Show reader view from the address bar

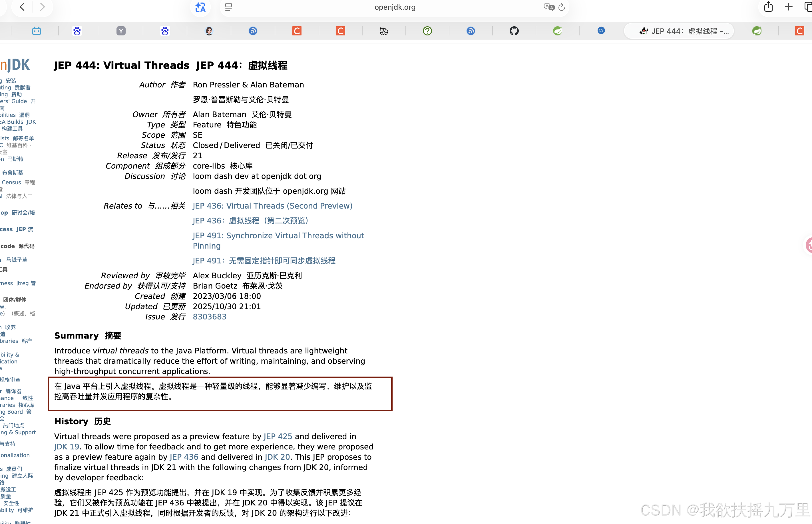228,7
